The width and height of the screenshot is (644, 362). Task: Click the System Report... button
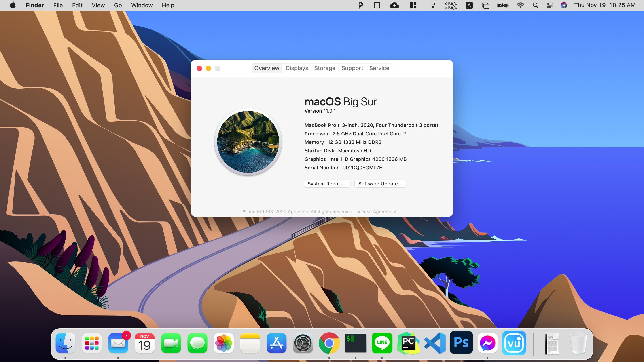327,184
